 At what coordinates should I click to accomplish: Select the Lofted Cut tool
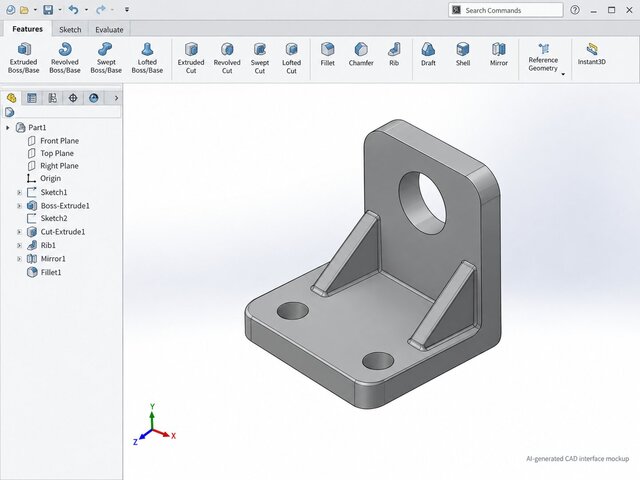coord(291,58)
